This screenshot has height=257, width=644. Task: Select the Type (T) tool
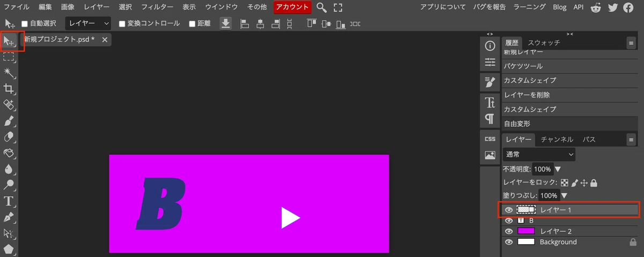[x=9, y=202]
